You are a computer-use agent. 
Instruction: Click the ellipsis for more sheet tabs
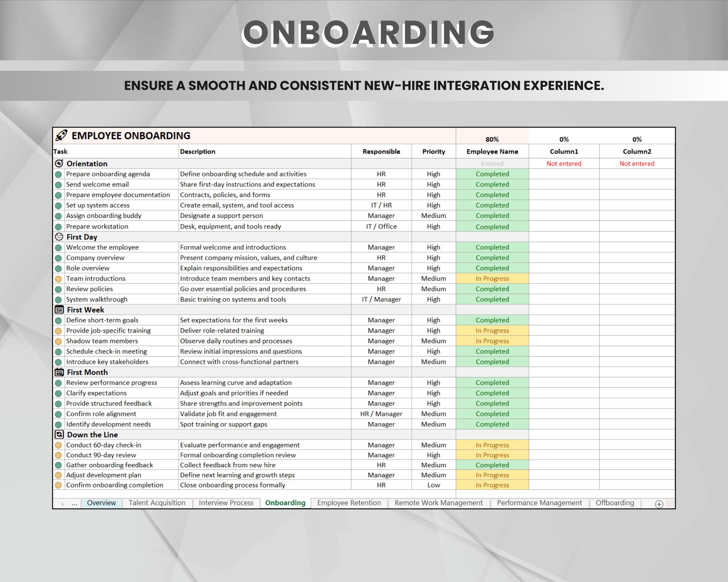pyautogui.click(x=75, y=504)
